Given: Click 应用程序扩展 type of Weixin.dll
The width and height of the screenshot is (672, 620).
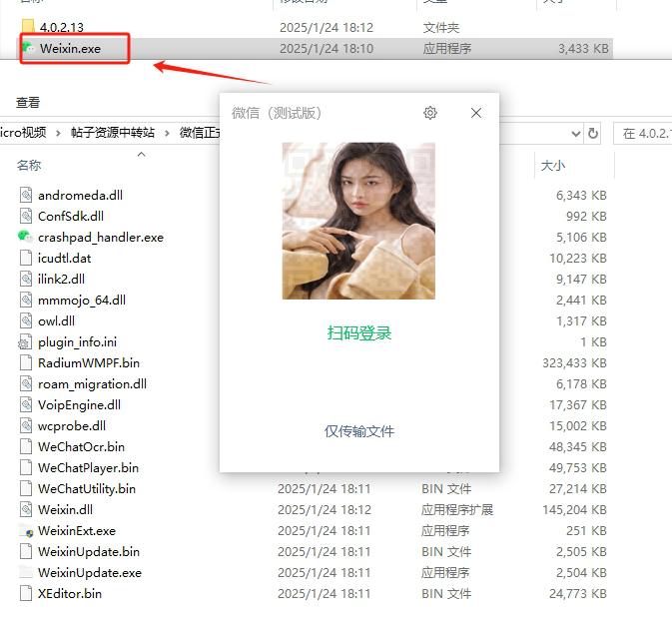Looking at the screenshot, I should (457, 510).
